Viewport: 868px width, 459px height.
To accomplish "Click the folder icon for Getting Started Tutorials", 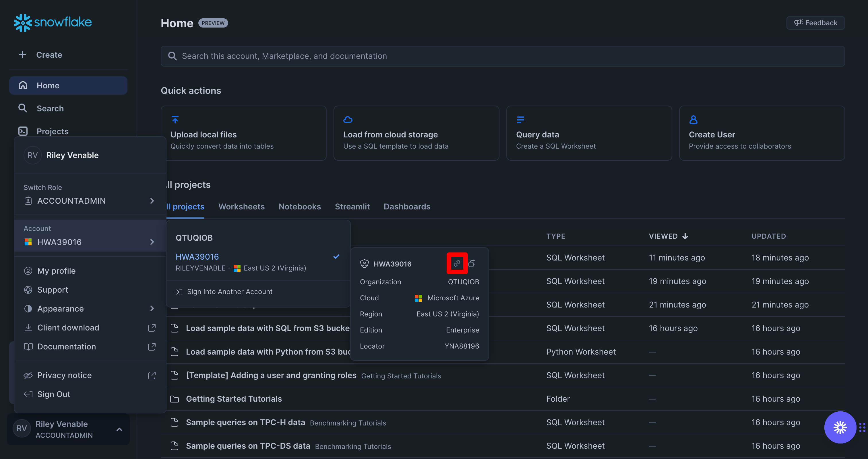I will (x=174, y=399).
